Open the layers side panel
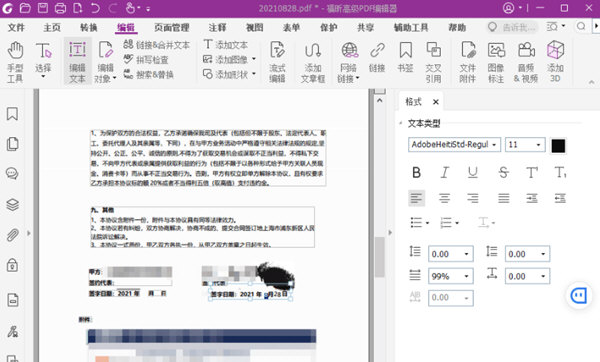 [x=12, y=205]
